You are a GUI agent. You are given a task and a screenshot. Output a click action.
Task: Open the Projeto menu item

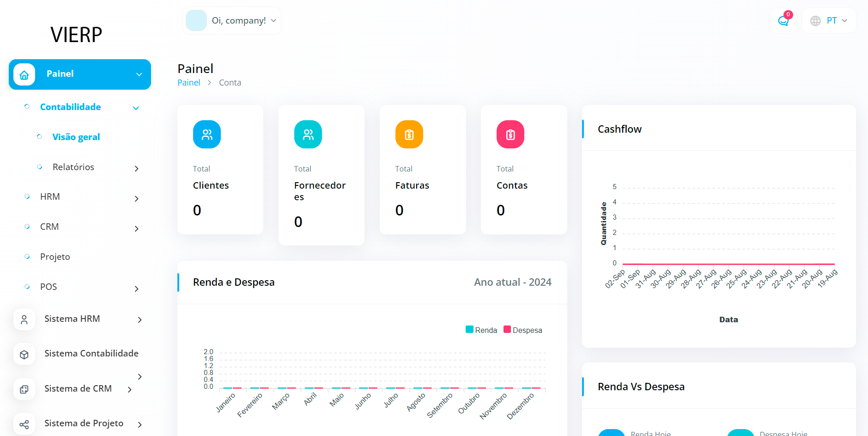click(x=55, y=257)
